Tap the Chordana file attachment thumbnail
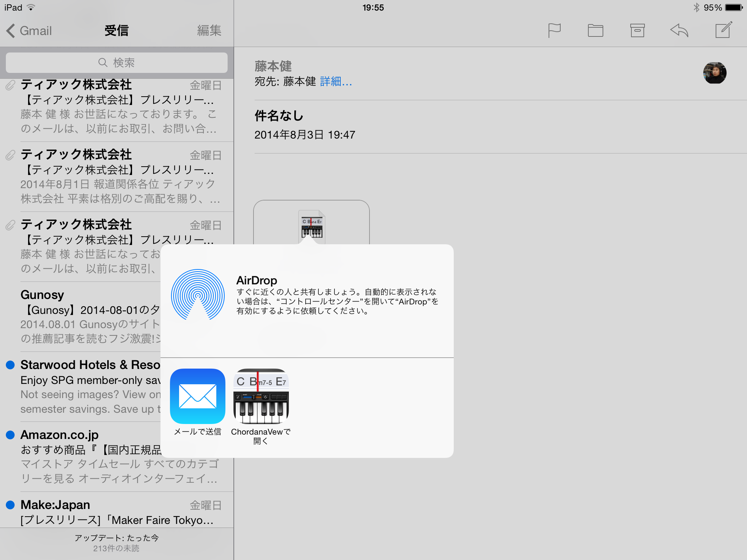Screen dimensions: 747x560 [x=311, y=222]
